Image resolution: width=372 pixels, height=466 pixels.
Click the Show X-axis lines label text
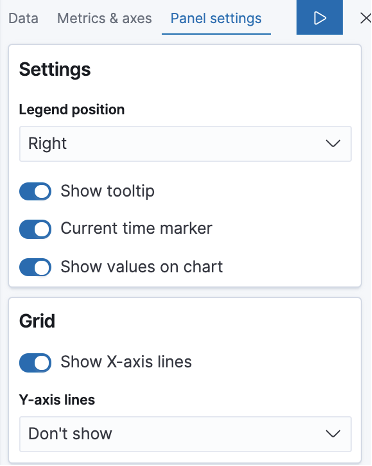point(126,362)
